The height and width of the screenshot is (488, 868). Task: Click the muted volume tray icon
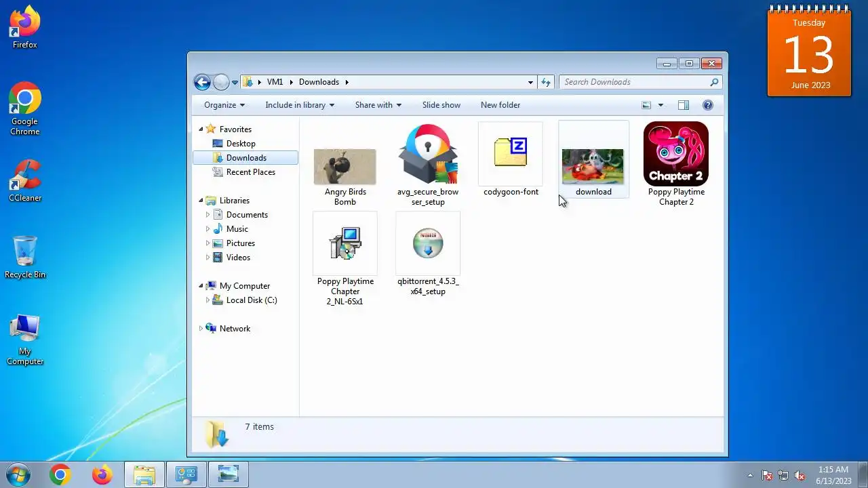click(x=800, y=475)
